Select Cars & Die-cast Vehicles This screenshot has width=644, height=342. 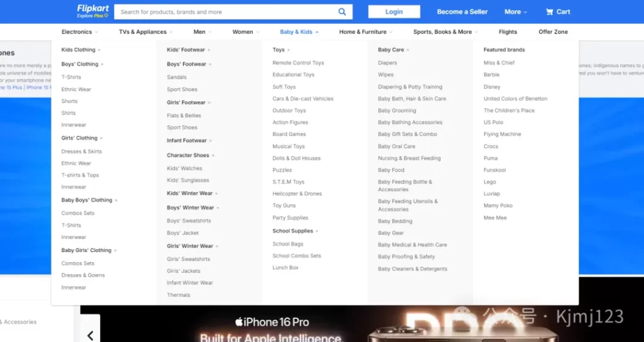click(x=303, y=99)
